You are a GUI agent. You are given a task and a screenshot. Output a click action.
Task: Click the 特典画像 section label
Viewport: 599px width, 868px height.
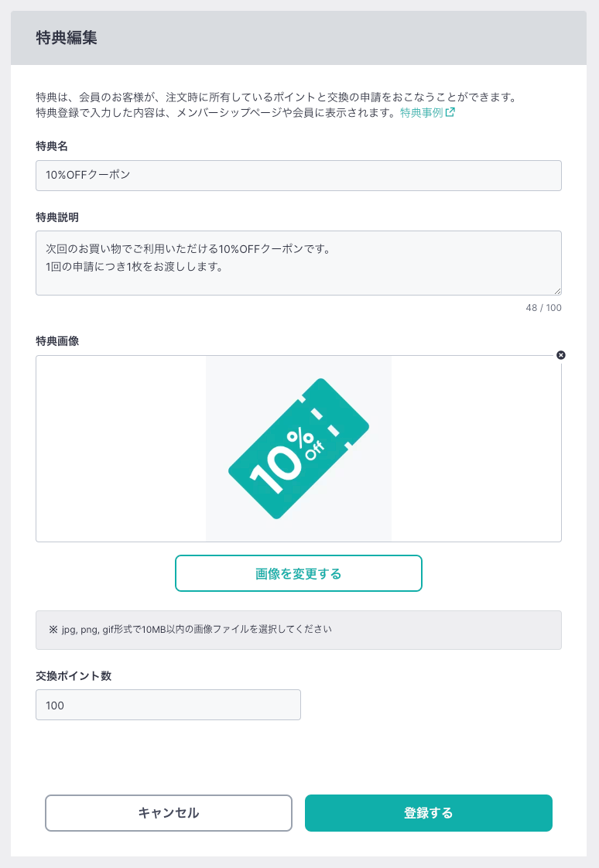57,341
